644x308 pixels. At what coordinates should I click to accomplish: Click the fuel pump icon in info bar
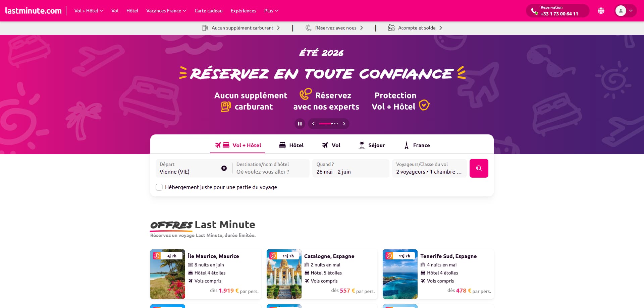205,28
